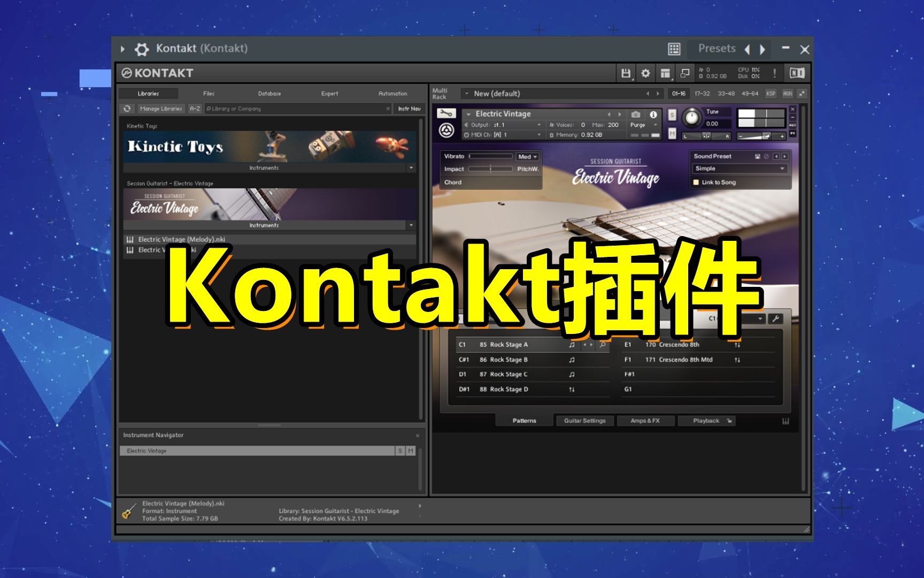Show instrument info with the i icon
This screenshot has width=924, height=578.
pyautogui.click(x=653, y=115)
